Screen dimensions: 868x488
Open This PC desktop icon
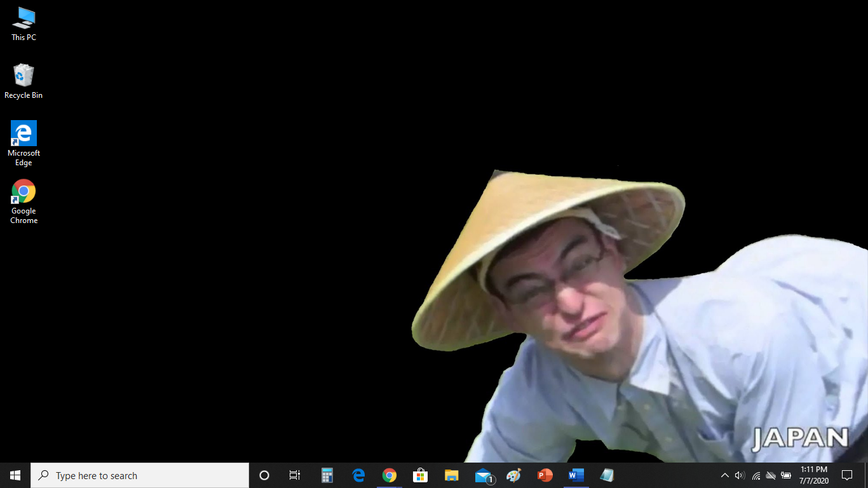point(24,24)
